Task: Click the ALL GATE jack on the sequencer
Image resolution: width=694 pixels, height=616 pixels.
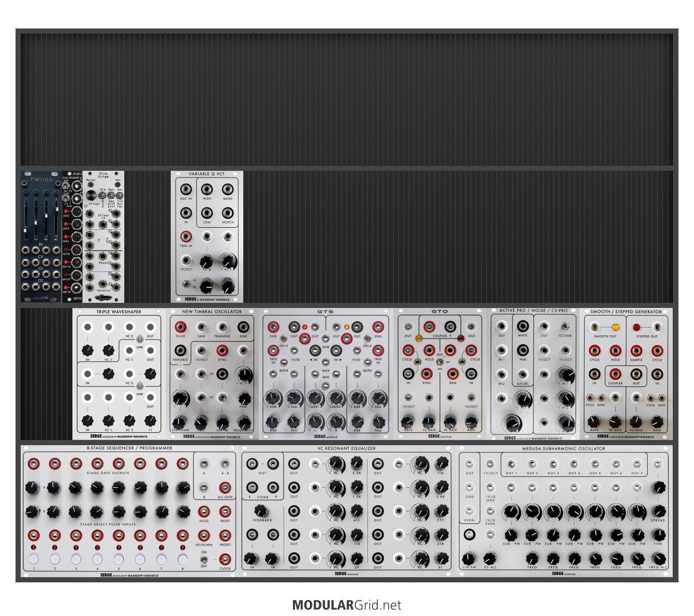Action: (225, 488)
